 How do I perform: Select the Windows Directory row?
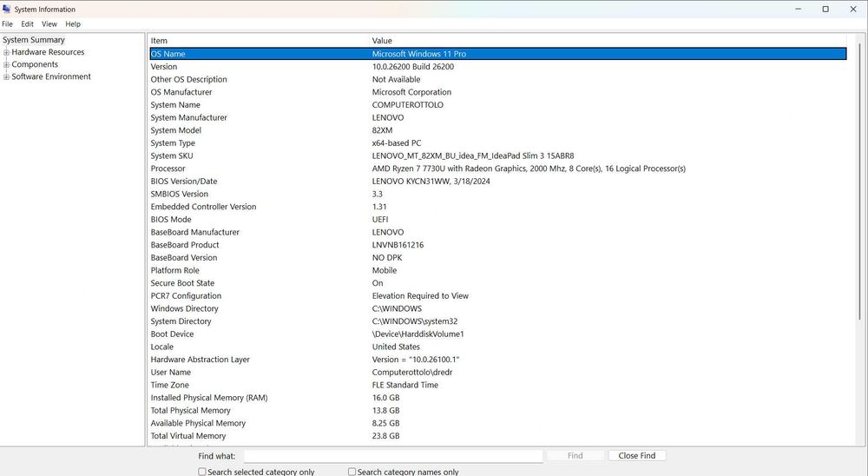[x=498, y=308]
